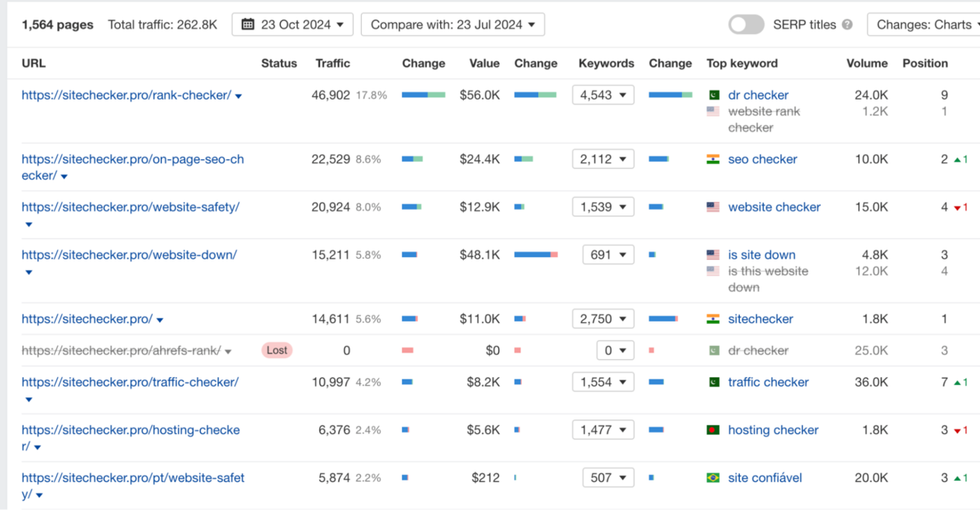Click the Brazil flag next to 'site confiável'
The width and height of the screenshot is (980, 510).
tap(713, 478)
